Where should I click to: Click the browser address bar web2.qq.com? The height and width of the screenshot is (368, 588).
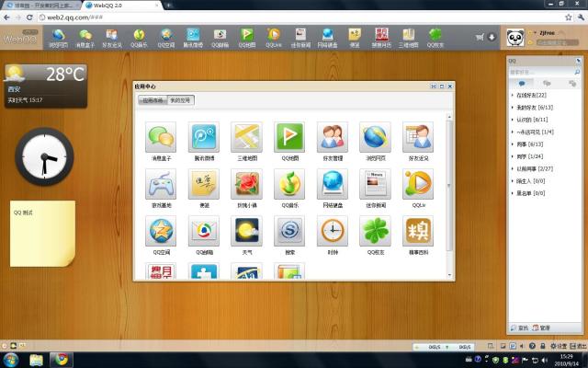tap(300, 17)
